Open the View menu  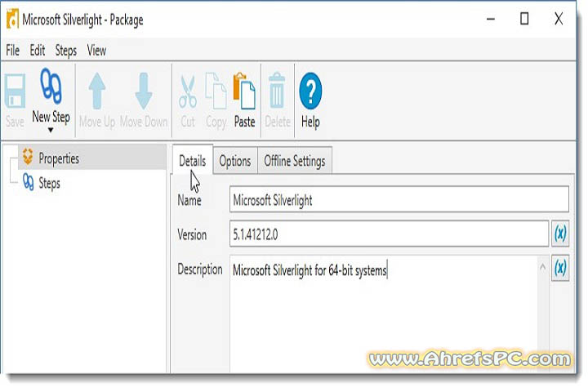coord(96,51)
